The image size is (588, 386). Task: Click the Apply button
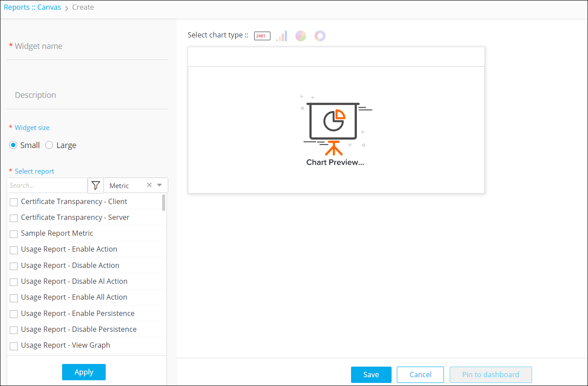click(x=84, y=372)
